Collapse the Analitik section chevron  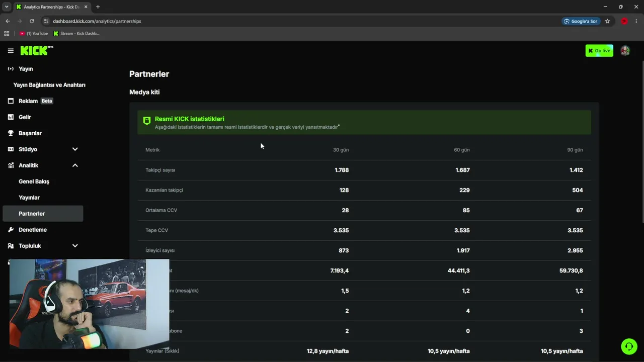[75, 165]
